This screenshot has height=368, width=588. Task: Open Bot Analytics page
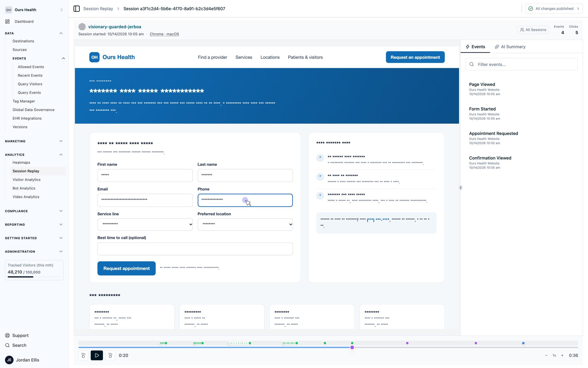24,188
